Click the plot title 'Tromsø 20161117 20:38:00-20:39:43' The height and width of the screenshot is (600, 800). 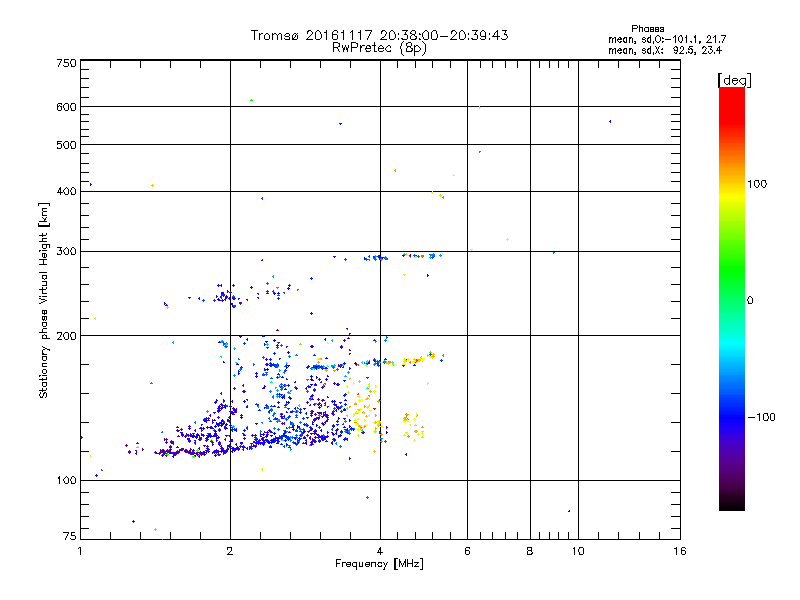tap(379, 35)
